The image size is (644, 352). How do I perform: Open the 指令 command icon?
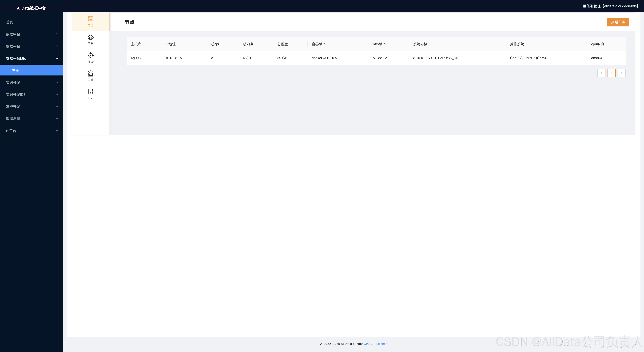point(90,58)
